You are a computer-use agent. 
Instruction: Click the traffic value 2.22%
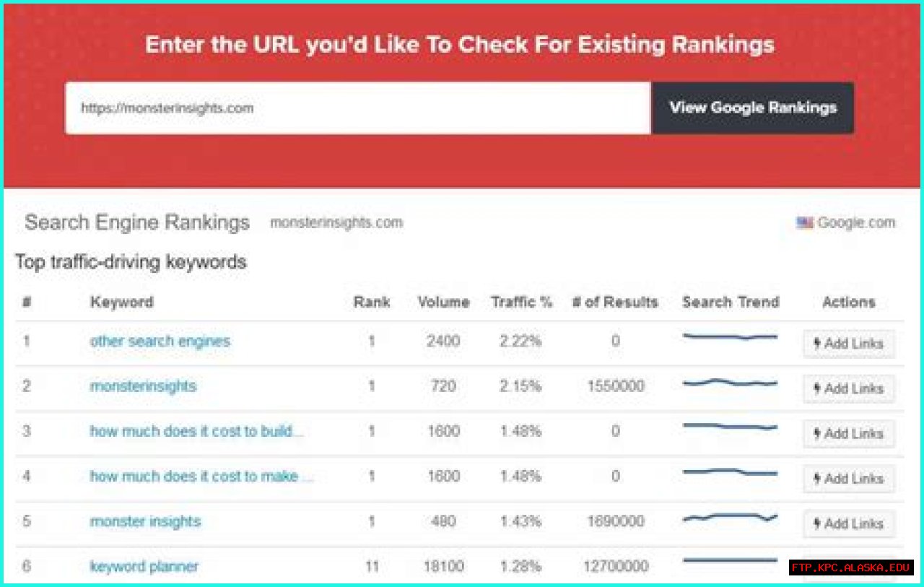[520, 341]
